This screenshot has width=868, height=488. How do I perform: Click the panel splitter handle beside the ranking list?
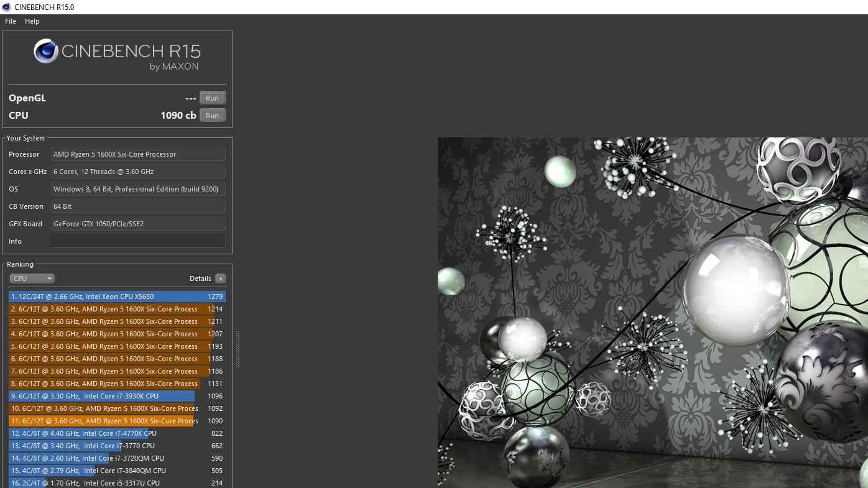point(238,349)
